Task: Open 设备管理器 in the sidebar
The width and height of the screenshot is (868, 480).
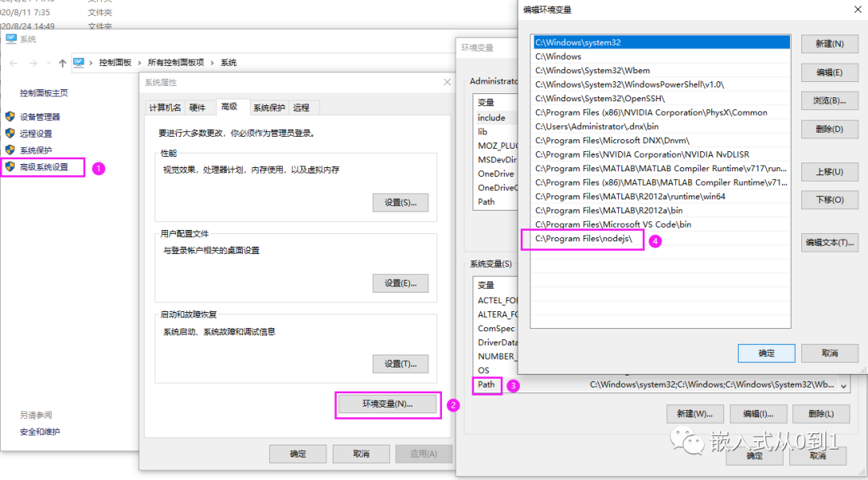Action: (x=40, y=117)
